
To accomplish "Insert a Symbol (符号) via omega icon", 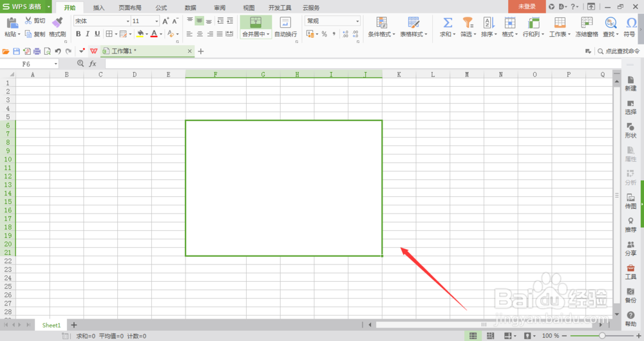I will [631, 22].
